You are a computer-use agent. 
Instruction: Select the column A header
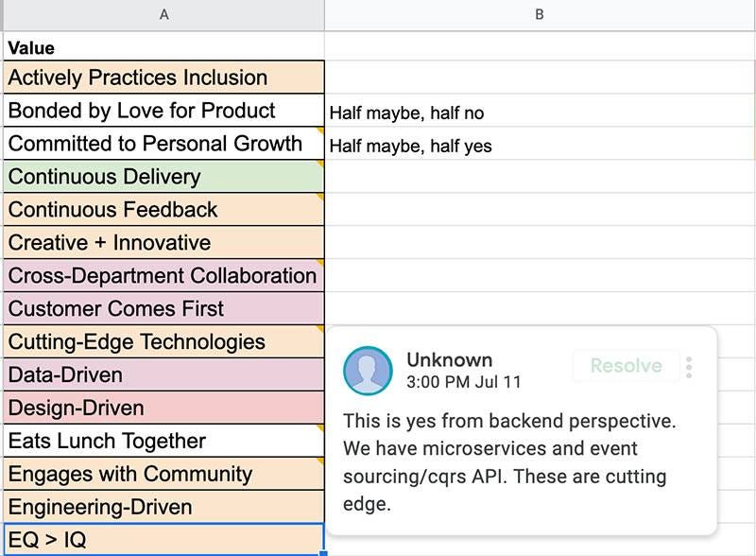[x=163, y=15]
